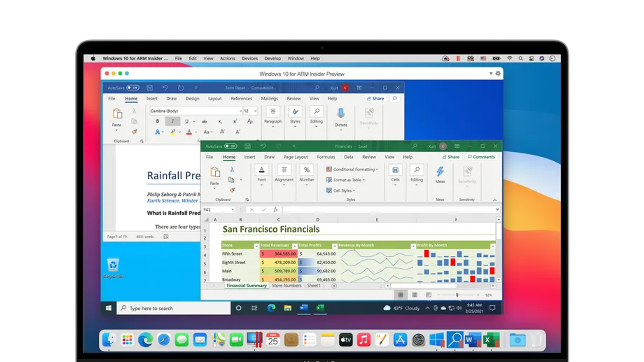Expand the Word Styles gallery
This screenshot has height=362, width=644.
click(x=295, y=117)
